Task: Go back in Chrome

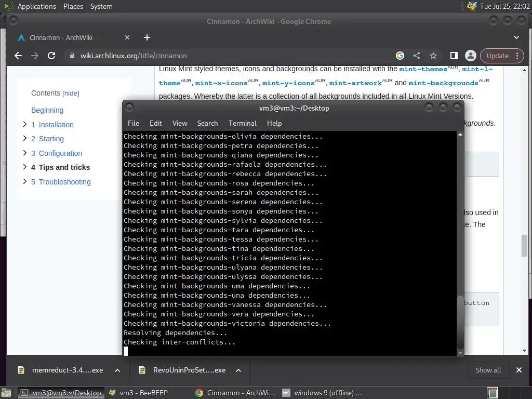Action: pos(18,56)
